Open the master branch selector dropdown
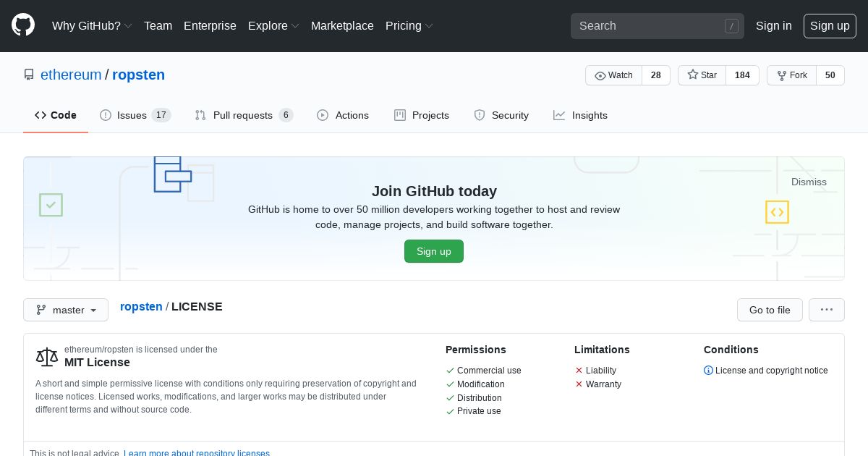Screen dimensions: 868x456 66,310
